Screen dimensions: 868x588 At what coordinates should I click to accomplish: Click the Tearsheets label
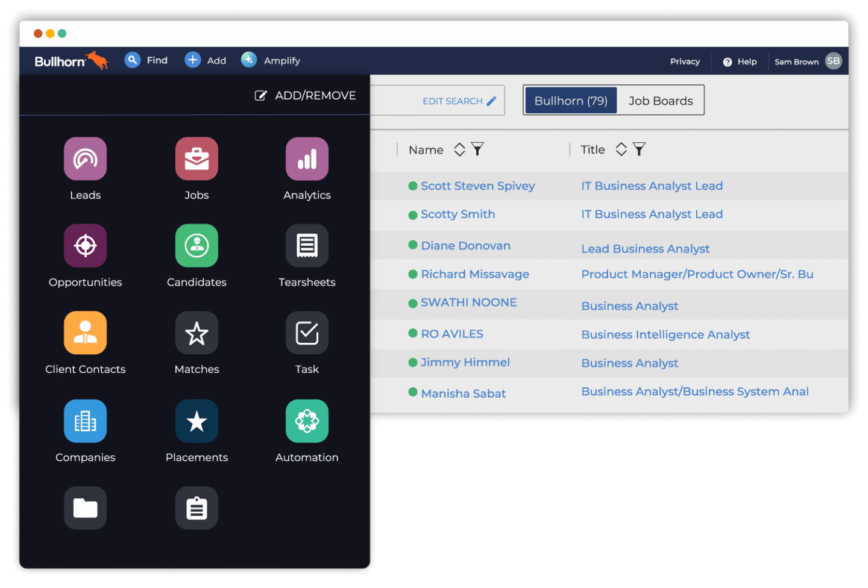[307, 282]
